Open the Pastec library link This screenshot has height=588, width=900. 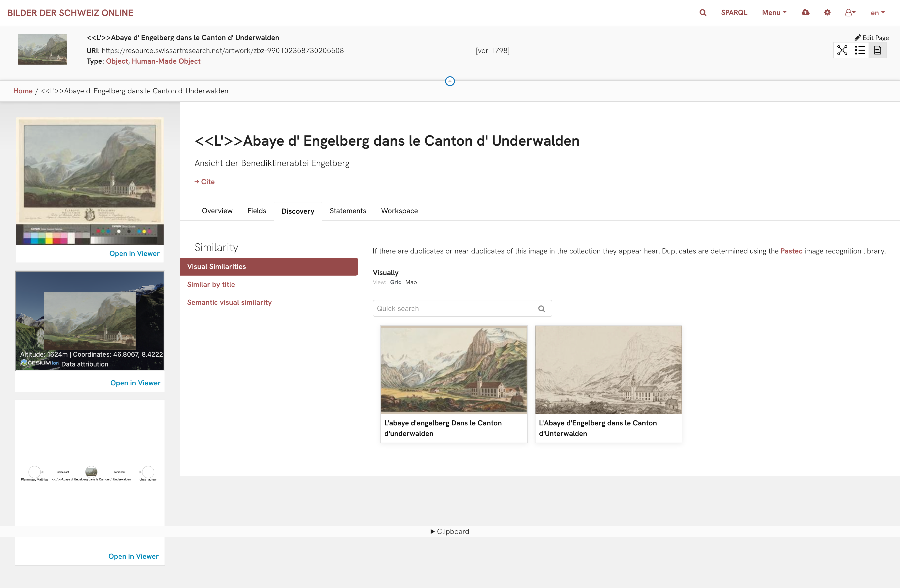point(791,251)
